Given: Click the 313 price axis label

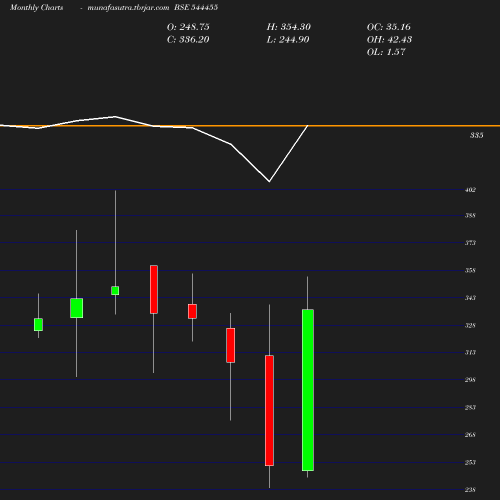Looking at the screenshot, I should (470, 352).
